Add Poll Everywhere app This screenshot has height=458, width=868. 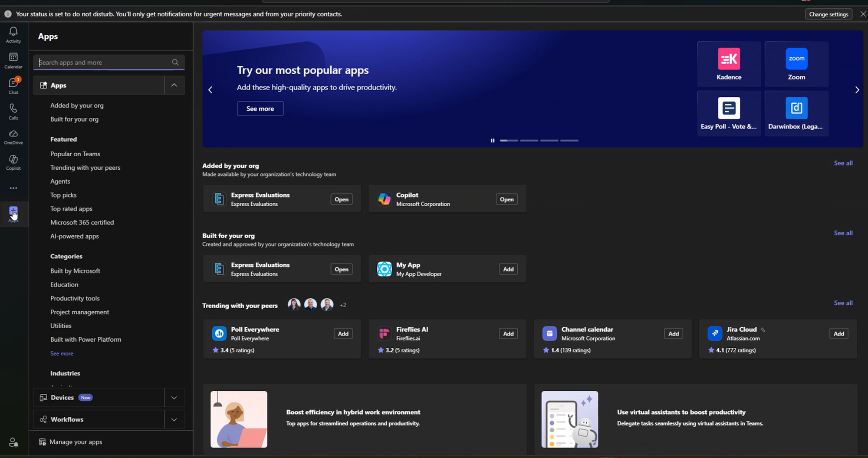[343, 333]
